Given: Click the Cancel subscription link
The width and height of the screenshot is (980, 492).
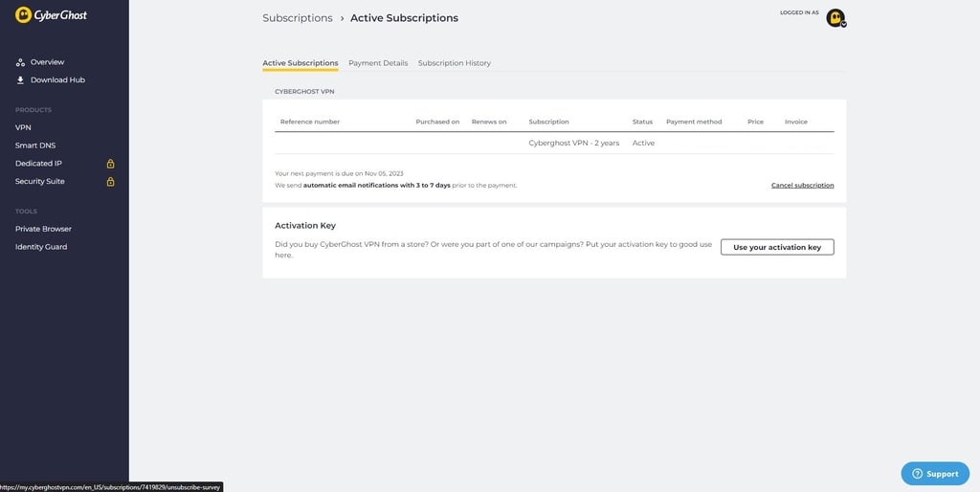Looking at the screenshot, I should coord(803,185).
